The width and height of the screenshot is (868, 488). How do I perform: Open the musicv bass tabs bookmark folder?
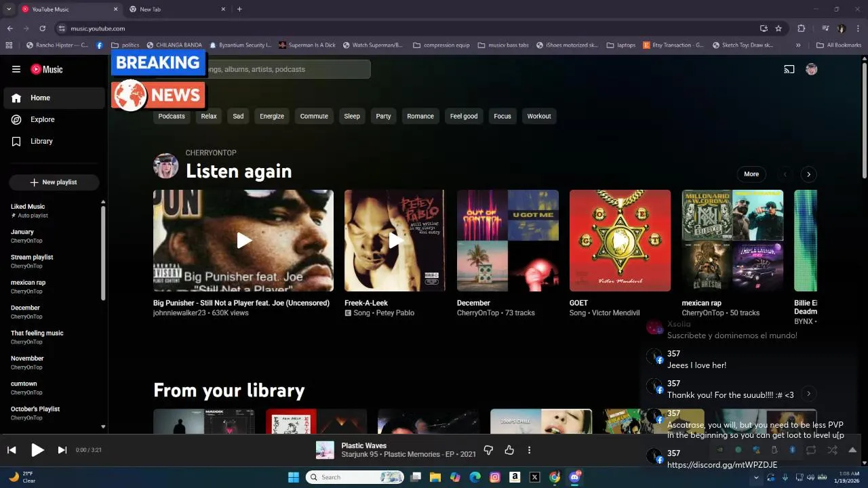tap(503, 45)
